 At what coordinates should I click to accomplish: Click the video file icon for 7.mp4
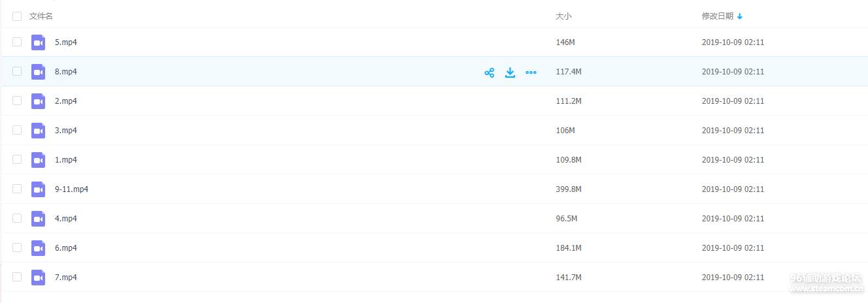[x=38, y=278]
